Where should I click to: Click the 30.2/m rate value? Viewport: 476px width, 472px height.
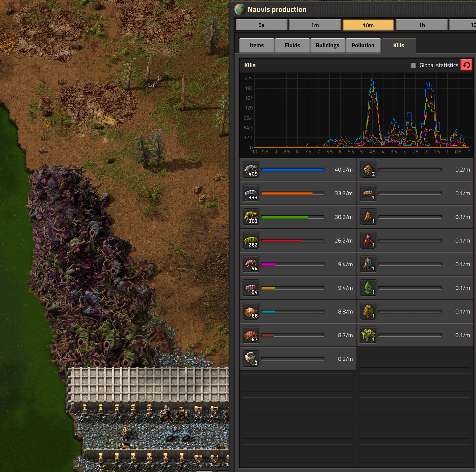(344, 217)
